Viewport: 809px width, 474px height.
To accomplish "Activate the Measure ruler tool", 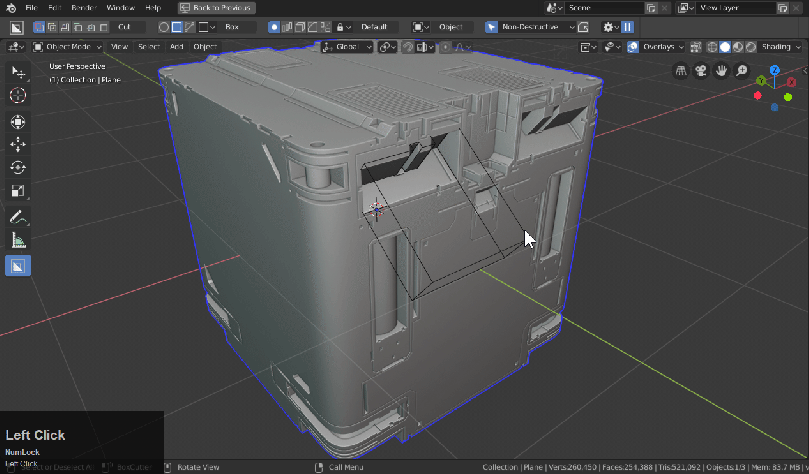I will [18, 240].
